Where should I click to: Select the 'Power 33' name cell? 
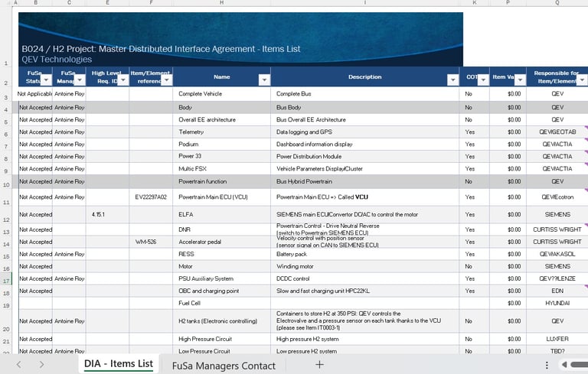221,156
